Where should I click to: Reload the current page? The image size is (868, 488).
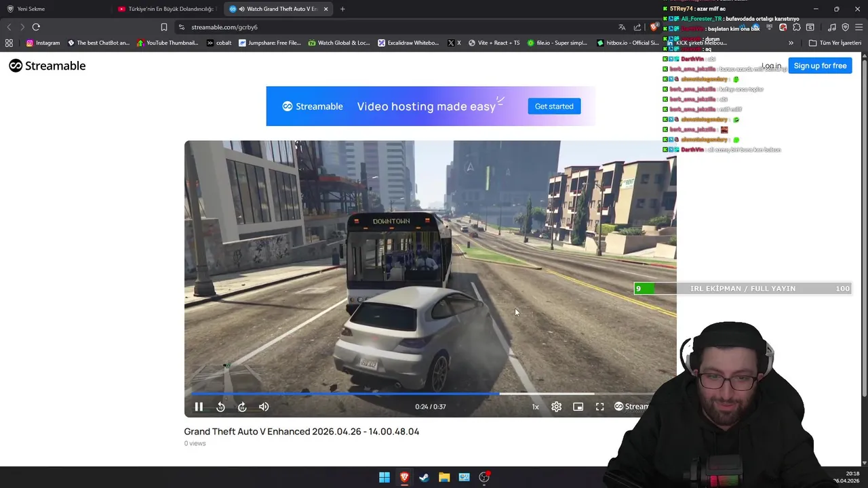click(36, 27)
